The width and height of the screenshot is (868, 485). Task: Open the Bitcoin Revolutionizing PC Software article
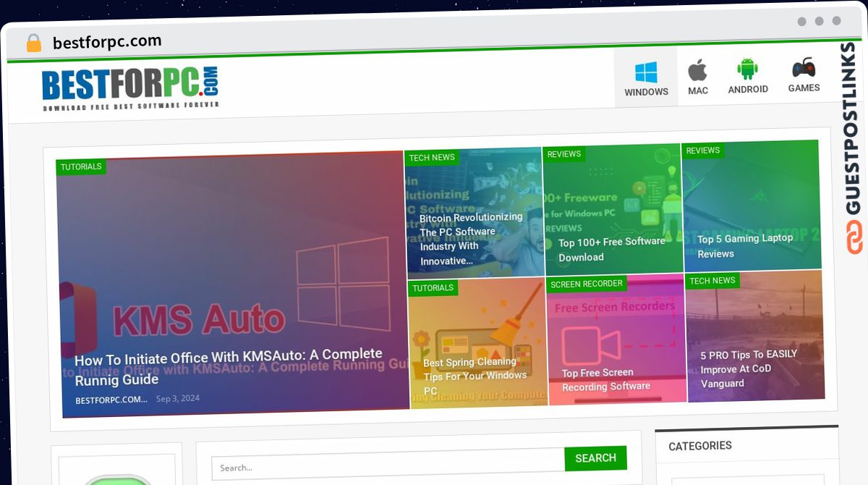[471, 239]
